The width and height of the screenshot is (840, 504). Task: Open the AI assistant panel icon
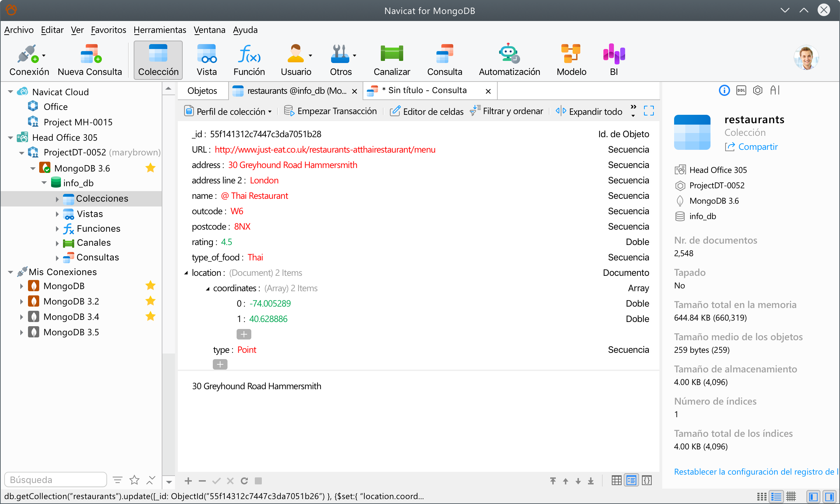775,91
